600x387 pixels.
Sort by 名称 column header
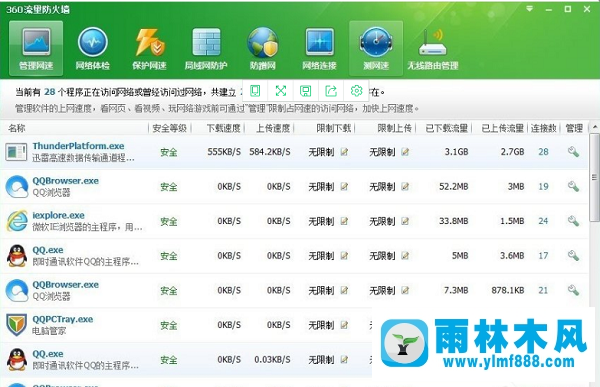click(x=17, y=128)
